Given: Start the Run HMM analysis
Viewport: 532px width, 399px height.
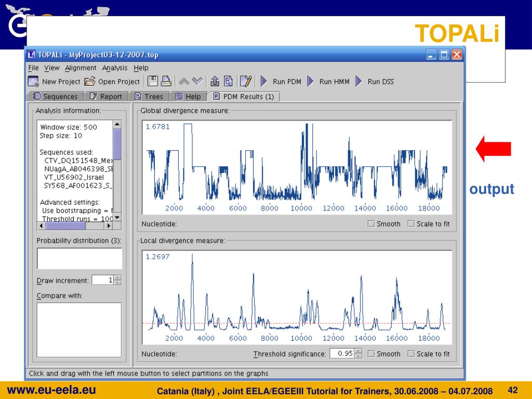Looking at the screenshot, I should (328, 82).
